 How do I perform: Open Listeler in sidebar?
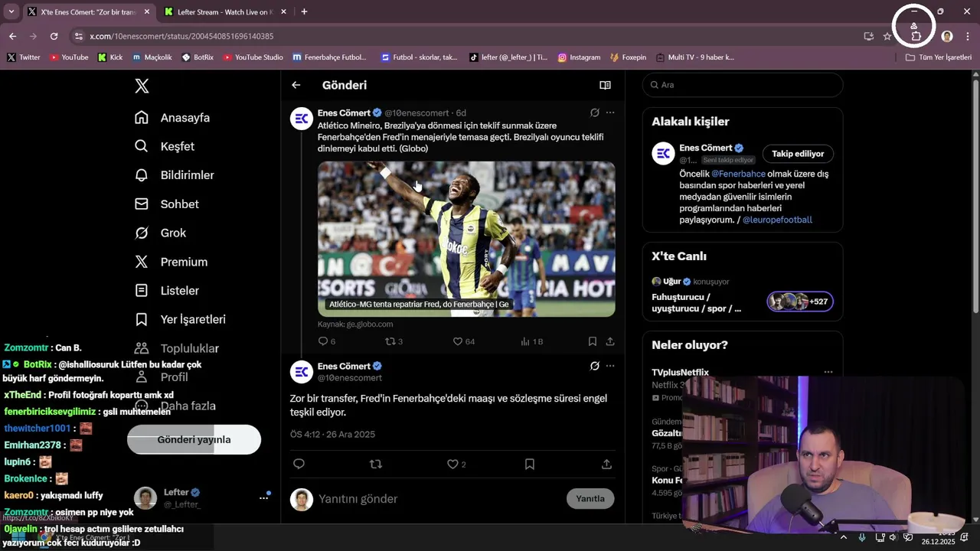(x=167, y=291)
